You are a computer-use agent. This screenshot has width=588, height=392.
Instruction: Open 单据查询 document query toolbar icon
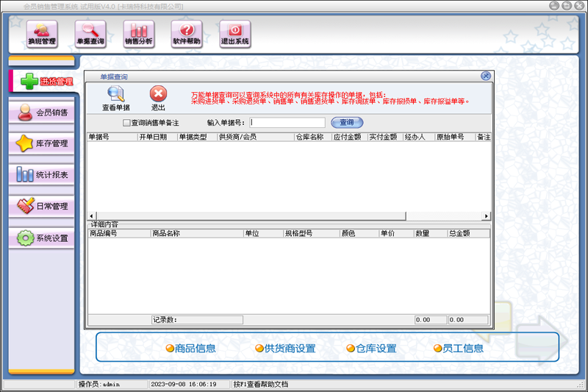click(x=90, y=34)
